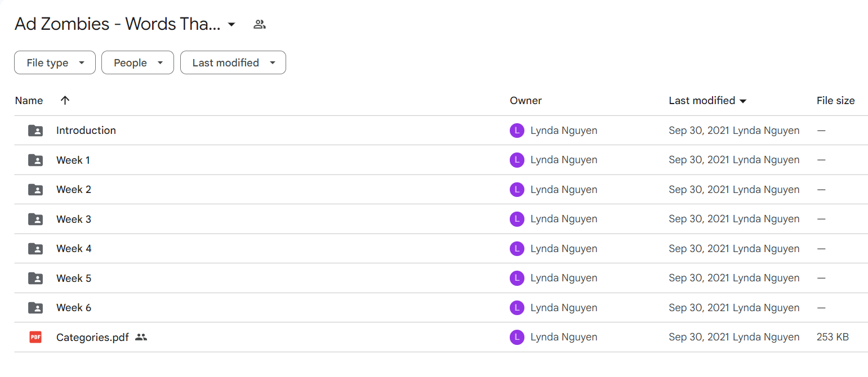
Task: Click owner name Lynda Nguyen in Categories.pdf row
Action: [564, 338]
